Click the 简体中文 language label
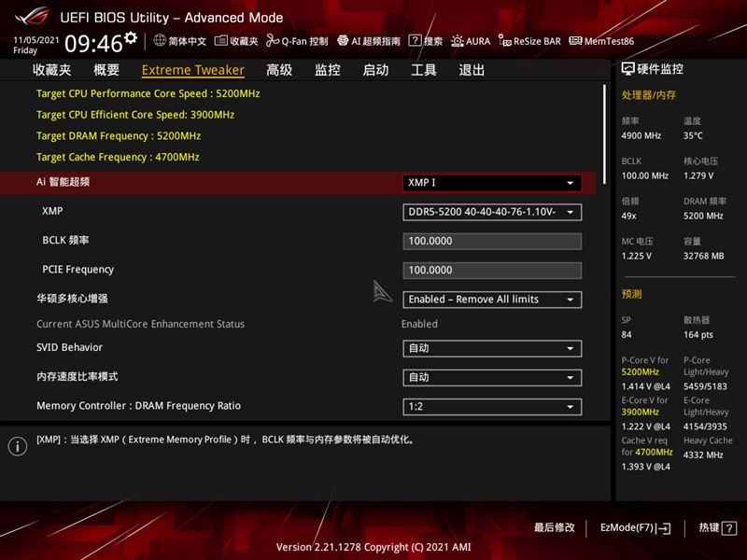 pos(188,41)
